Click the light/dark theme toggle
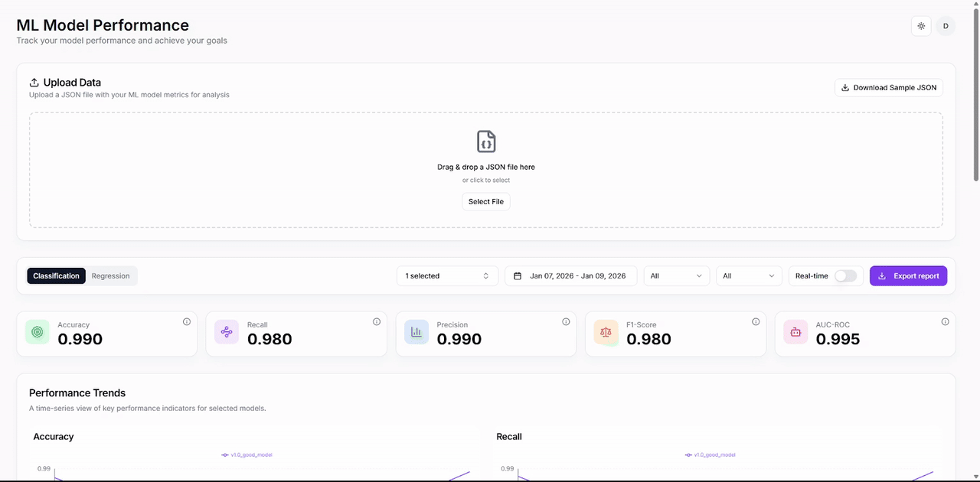 [921, 25]
